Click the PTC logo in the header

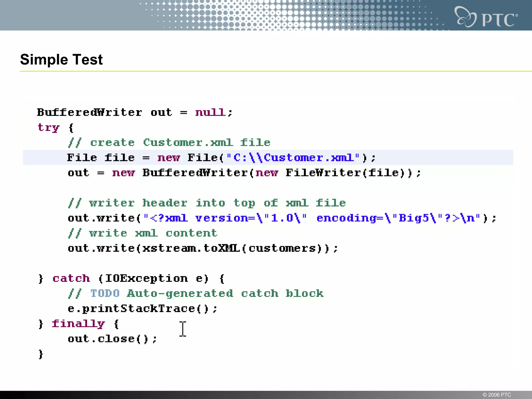pyautogui.click(x=486, y=17)
